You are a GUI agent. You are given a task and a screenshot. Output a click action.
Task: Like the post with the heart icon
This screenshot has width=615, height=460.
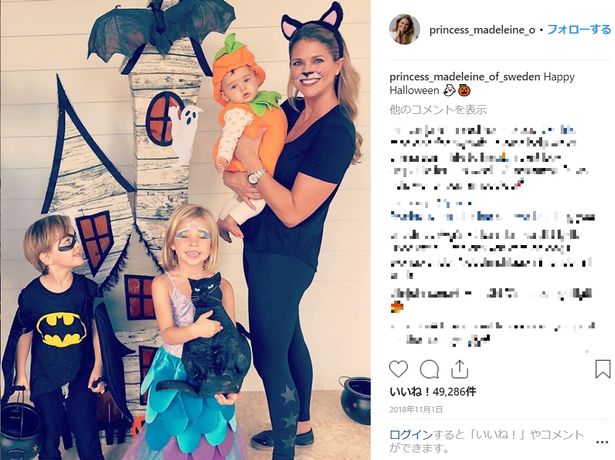click(x=398, y=369)
